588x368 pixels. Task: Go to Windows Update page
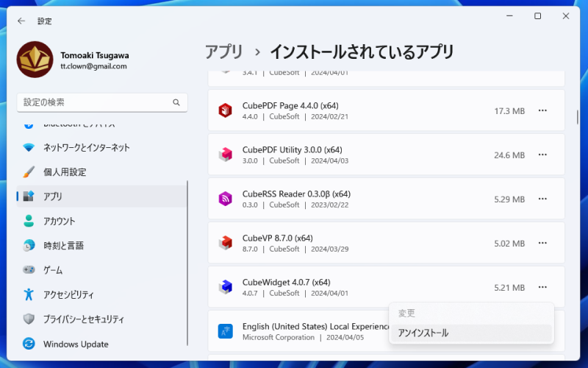click(x=101, y=344)
